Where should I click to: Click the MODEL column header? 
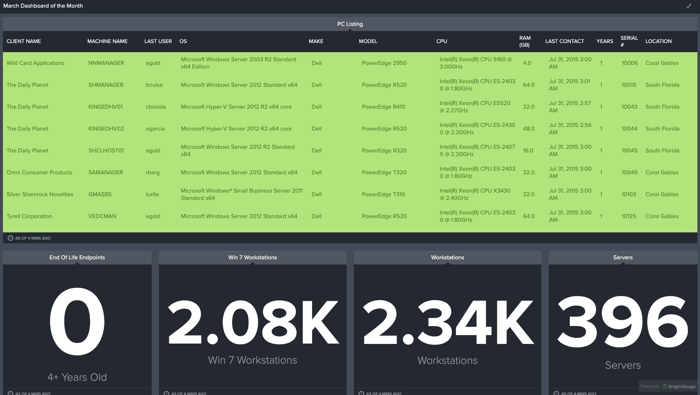coord(368,41)
